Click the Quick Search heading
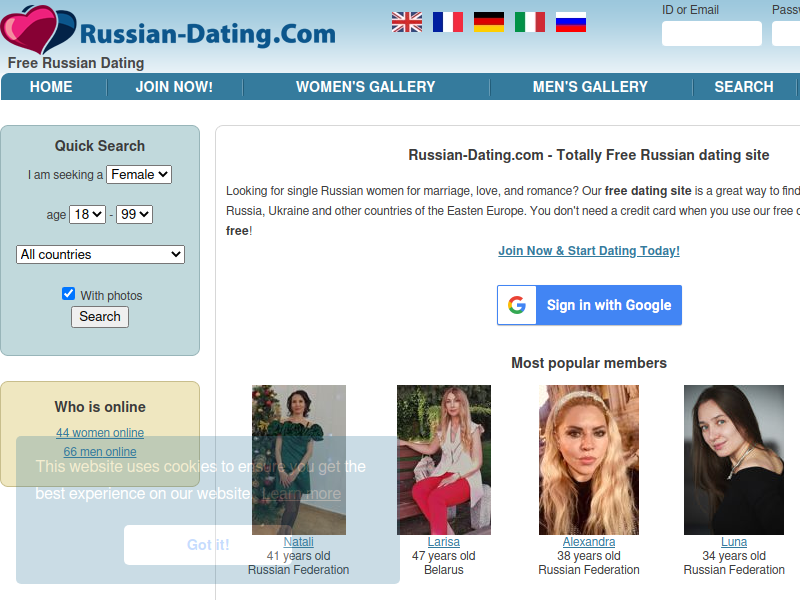The height and width of the screenshot is (600, 800). 100,146
